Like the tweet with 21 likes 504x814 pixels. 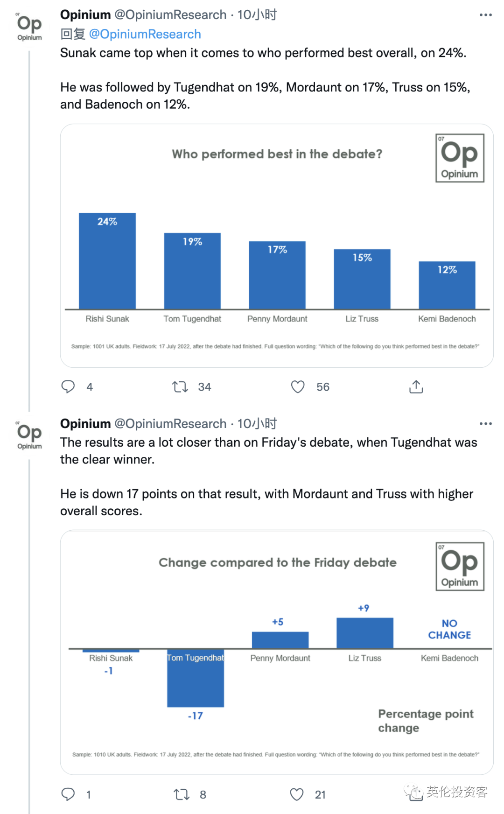297,794
